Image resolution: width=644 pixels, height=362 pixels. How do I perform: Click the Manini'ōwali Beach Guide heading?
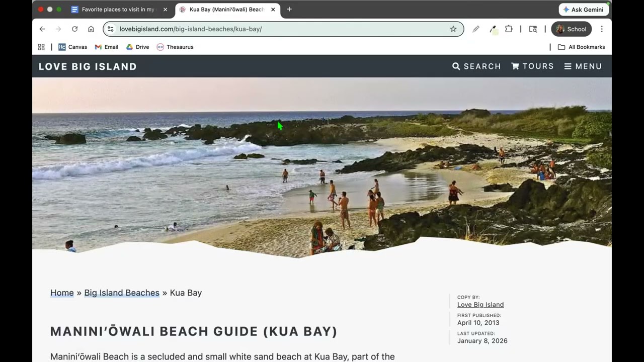[x=194, y=331]
